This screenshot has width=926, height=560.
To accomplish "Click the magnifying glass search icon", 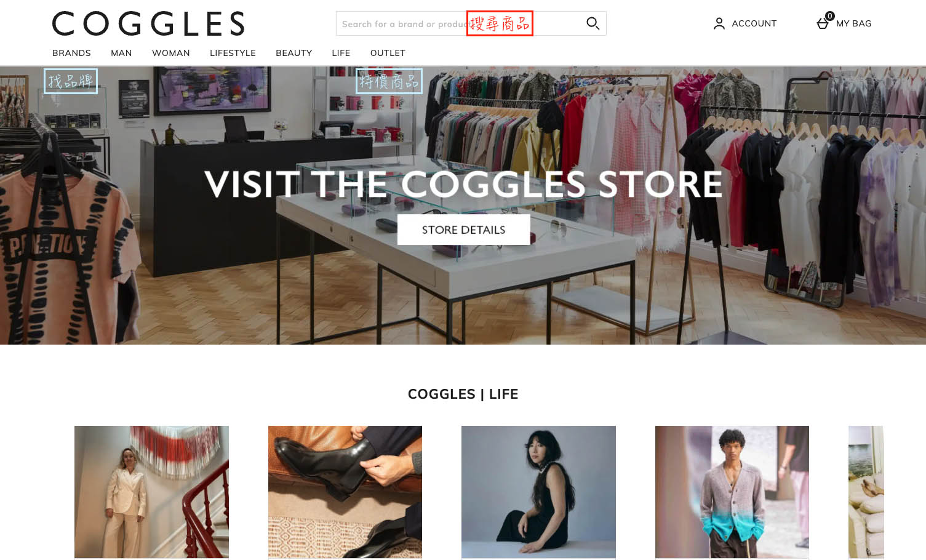I will pyautogui.click(x=593, y=23).
